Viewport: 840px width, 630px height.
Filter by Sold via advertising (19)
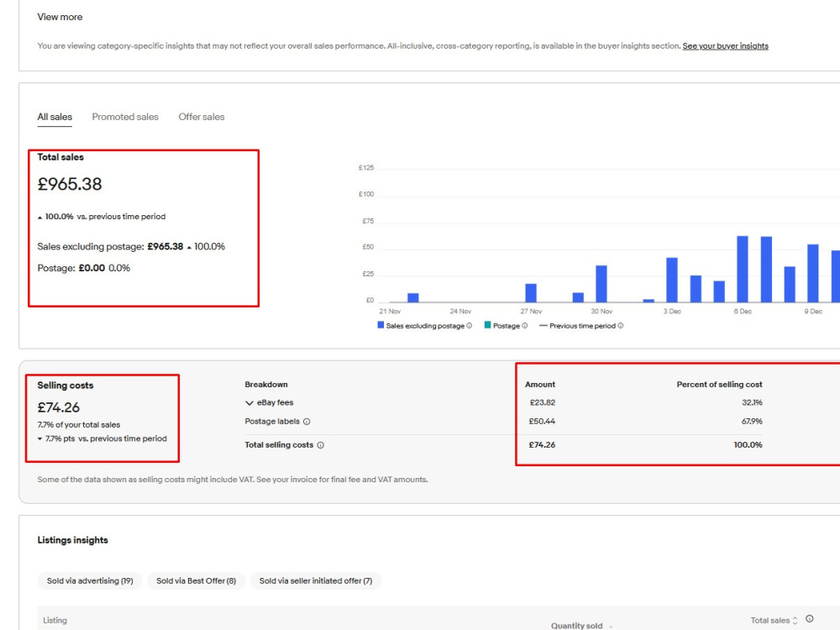coord(90,580)
